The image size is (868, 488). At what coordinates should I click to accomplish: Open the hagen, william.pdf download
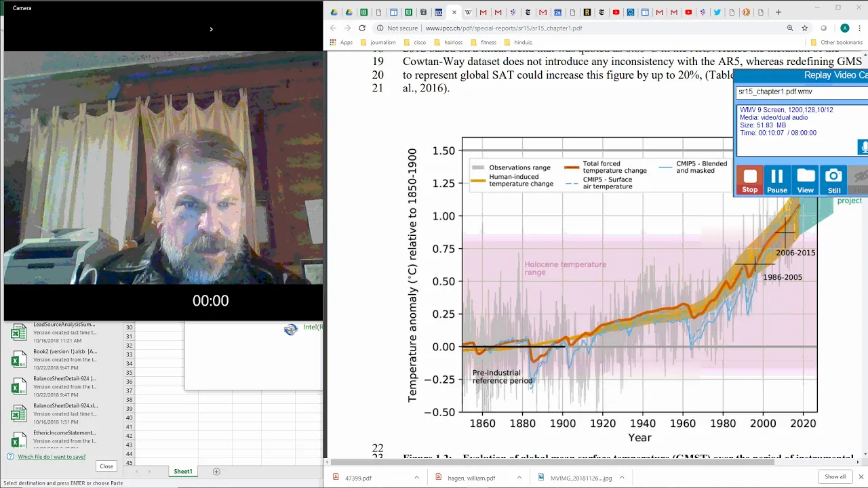(466, 478)
